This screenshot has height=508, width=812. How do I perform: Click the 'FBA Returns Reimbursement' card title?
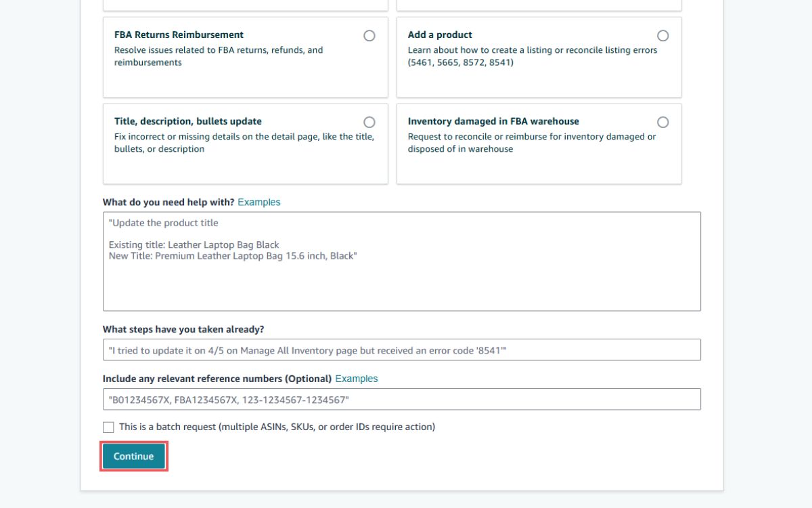click(179, 35)
